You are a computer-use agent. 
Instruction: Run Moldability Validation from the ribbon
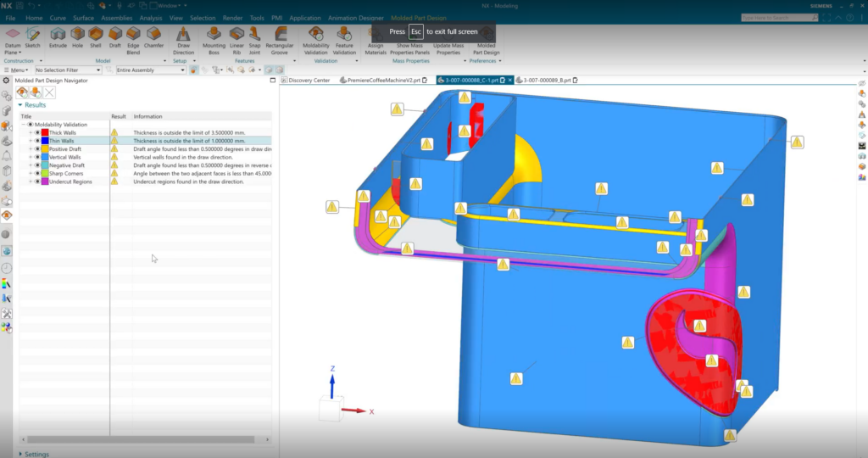tap(317, 37)
